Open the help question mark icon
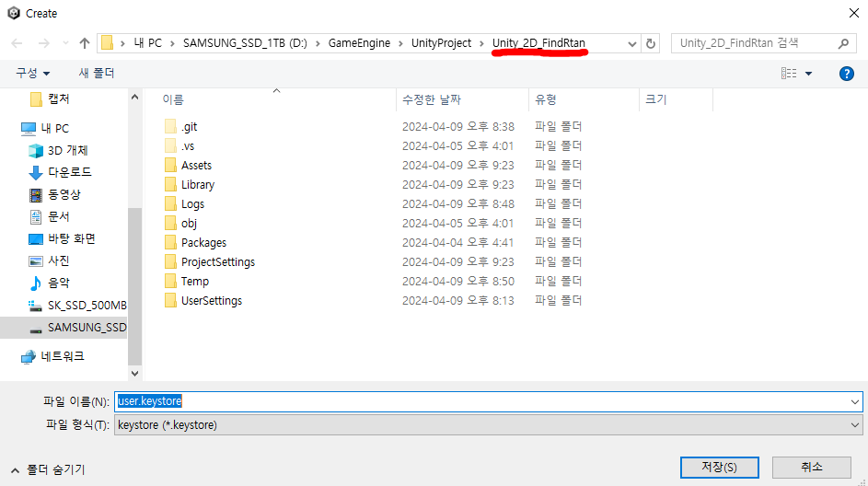The height and width of the screenshot is (486, 868). click(847, 74)
